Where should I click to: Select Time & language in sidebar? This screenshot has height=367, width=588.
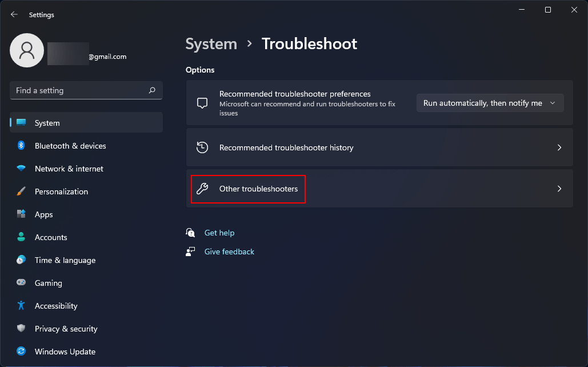click(65, 260)
